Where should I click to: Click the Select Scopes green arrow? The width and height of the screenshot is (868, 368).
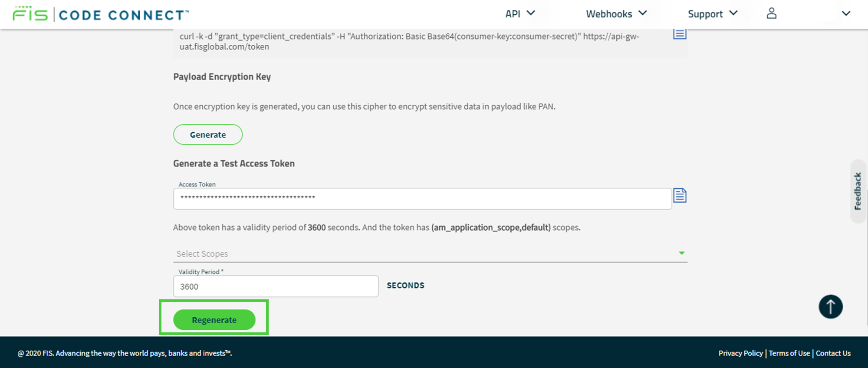coord(681,253)
